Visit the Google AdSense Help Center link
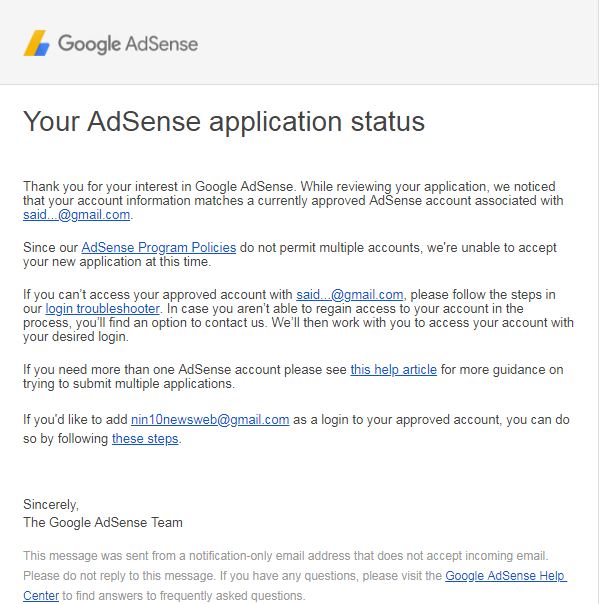 click(x=505, y=576)
